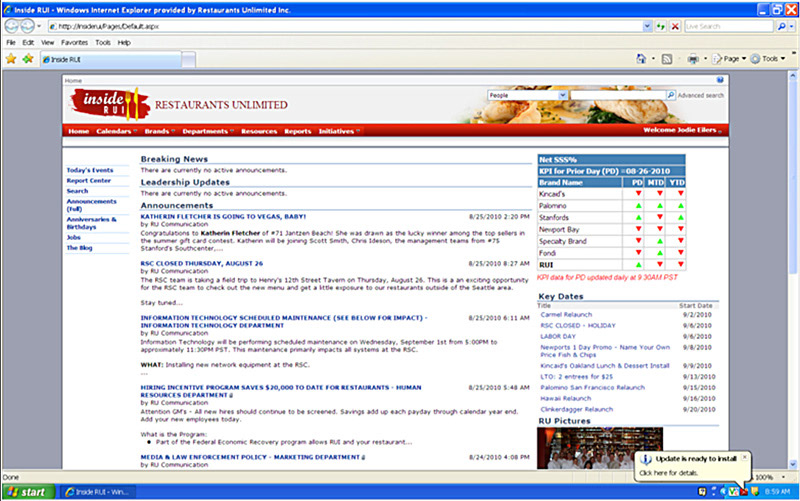Click the Add to Favorites star icon
The image size is (800, 501).
(28, 59)
